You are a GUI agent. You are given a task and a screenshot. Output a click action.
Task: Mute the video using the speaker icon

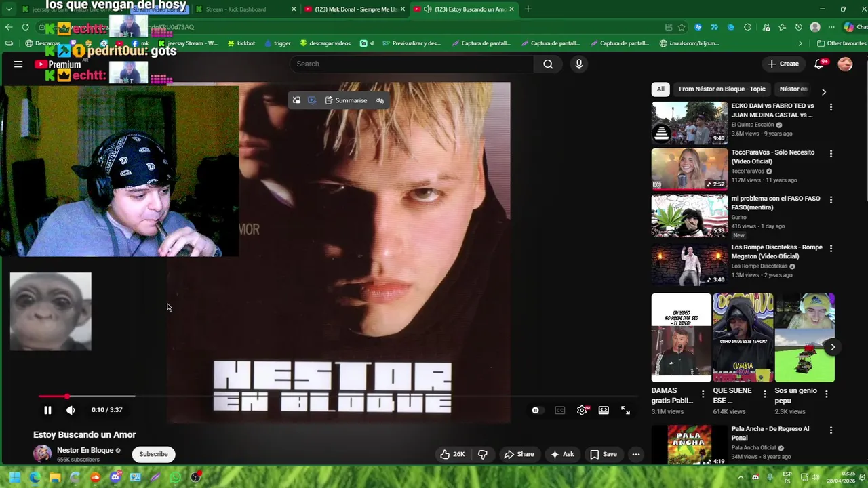click(x=71, y=410)
